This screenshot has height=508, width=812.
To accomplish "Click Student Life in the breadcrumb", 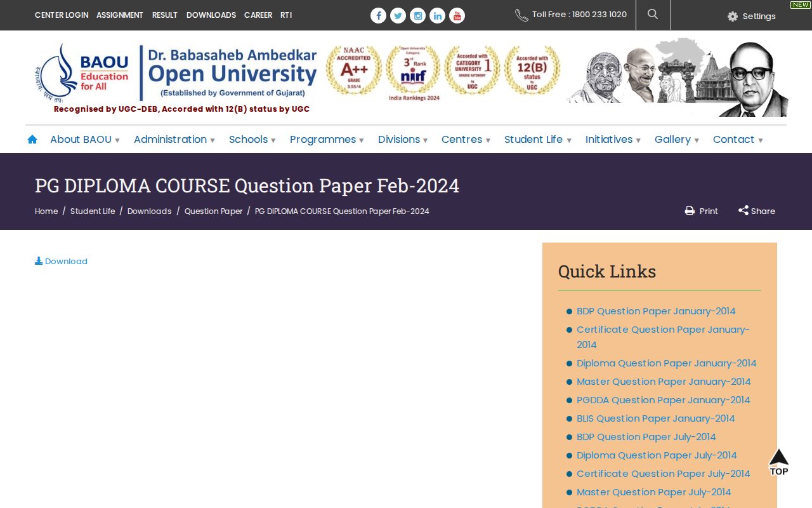I will [93, 211].
